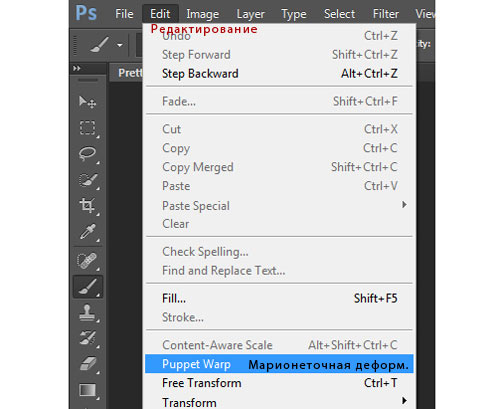
Task: Choose Check Spelling... entry
Action: 279,252
